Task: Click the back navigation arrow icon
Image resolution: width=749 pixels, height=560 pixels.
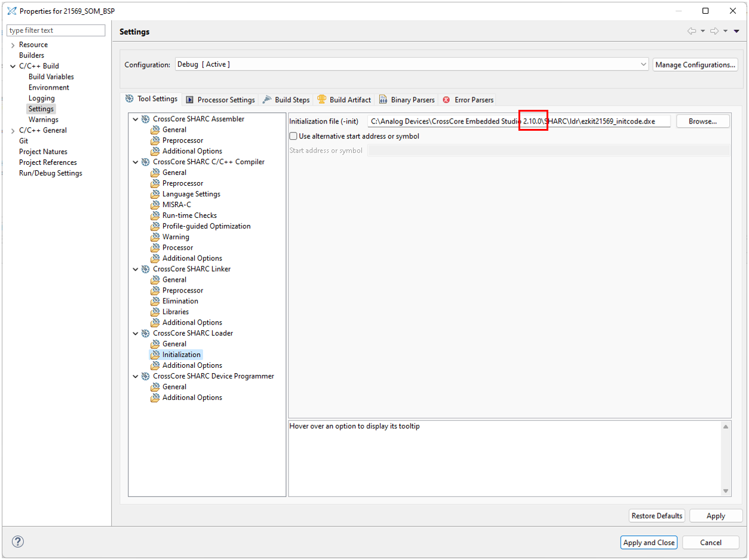Action: coord(692,31)
